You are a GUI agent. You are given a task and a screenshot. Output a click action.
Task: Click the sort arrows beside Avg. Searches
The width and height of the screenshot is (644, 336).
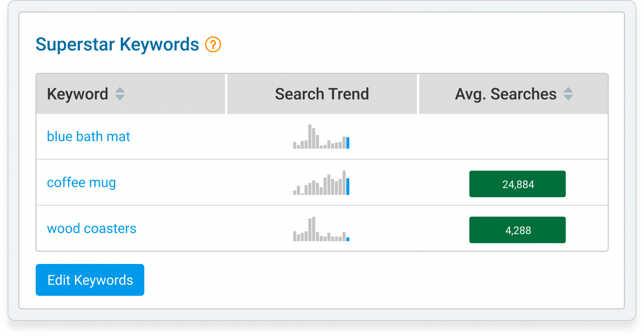[x=568, y=94]
